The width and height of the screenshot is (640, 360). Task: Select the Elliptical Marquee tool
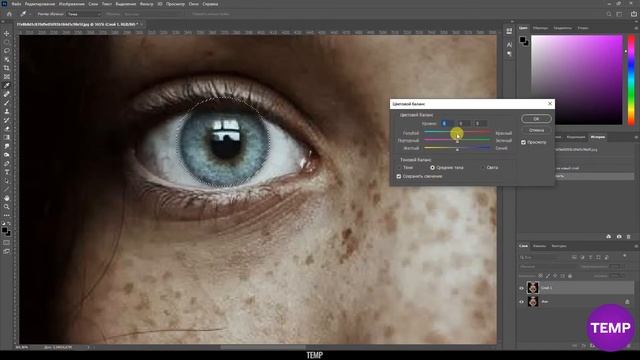[x=7, y=42]
